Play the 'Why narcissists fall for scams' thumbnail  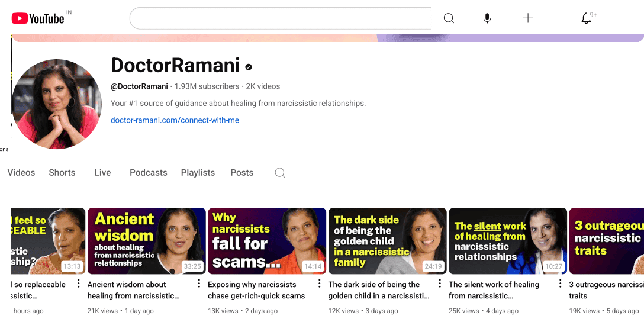coord(267,241)
